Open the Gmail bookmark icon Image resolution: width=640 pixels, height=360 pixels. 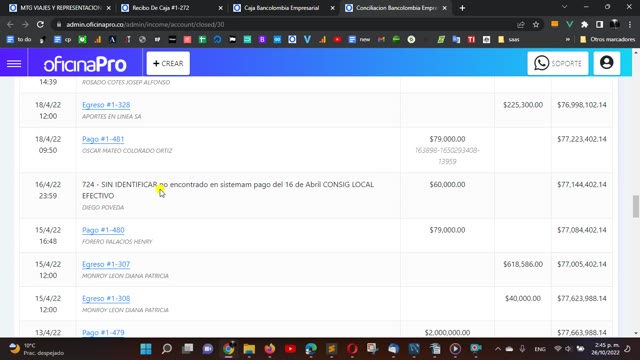coord(381,40)
